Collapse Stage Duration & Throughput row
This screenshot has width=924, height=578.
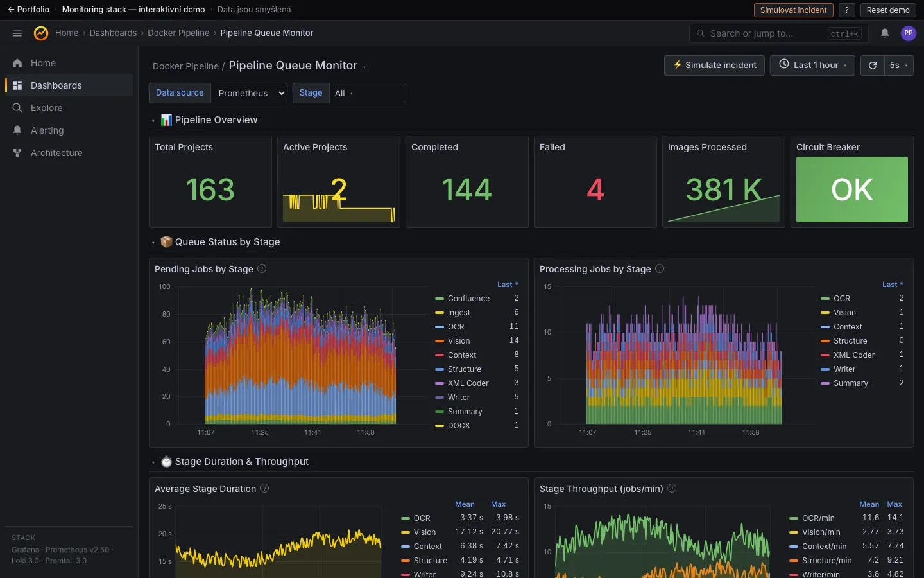153,462
